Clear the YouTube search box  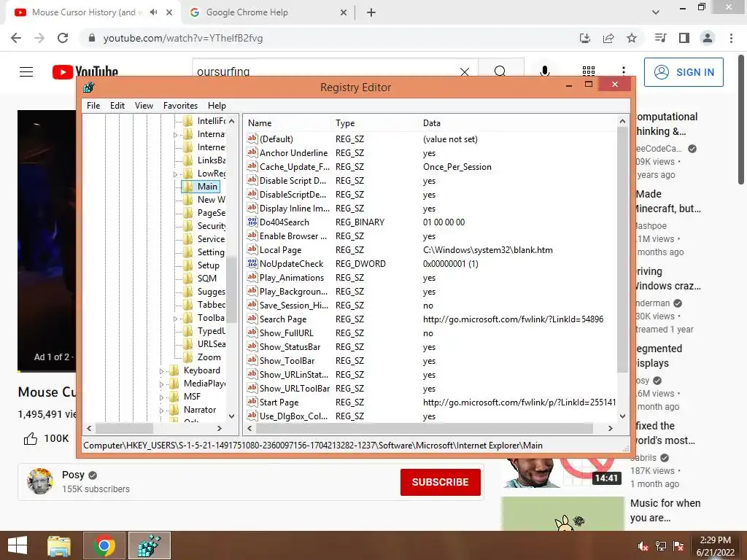[465, 72]
